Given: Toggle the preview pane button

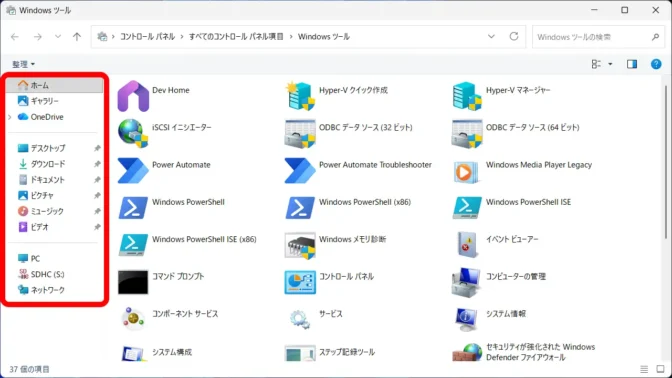Looking at the screenshot, I should [632, 64].
